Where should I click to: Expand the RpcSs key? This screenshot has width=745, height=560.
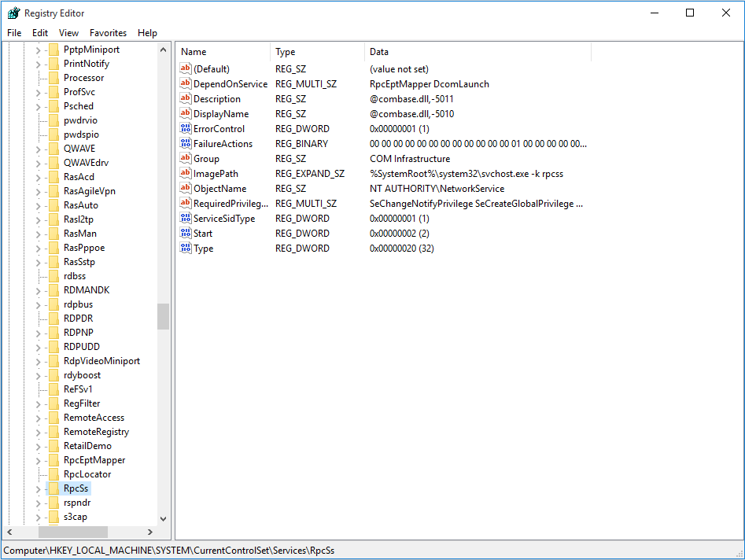(x=38, y=488)
